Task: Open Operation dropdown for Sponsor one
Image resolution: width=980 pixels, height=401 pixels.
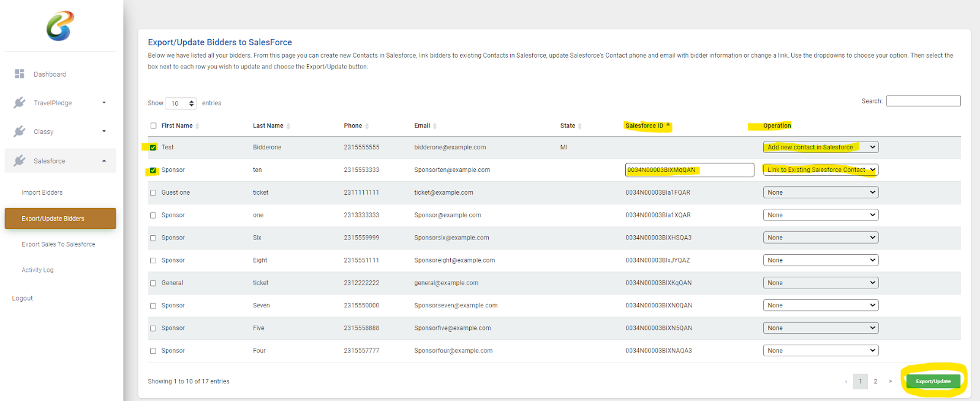Action: click(821, 215)
